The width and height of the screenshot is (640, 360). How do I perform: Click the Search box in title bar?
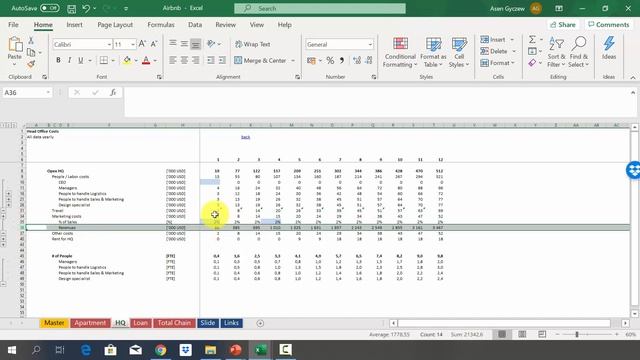click(x=320, y=8)
